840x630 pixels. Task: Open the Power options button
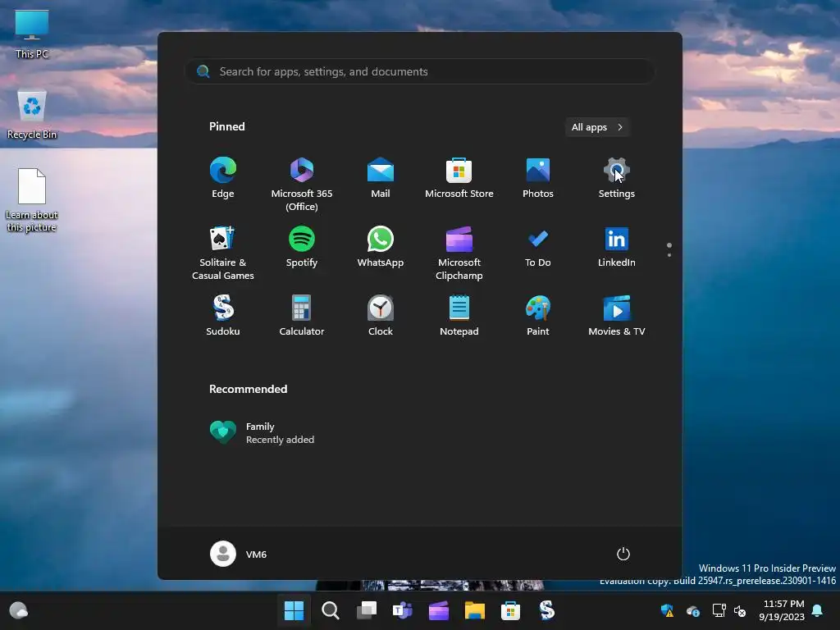click(623, 554)
